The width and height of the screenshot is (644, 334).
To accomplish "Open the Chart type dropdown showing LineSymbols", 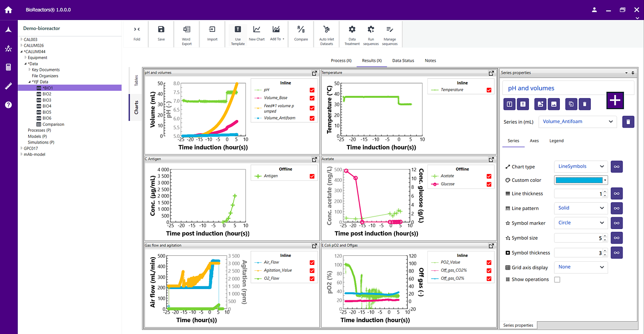I will (x=580, y=166).
